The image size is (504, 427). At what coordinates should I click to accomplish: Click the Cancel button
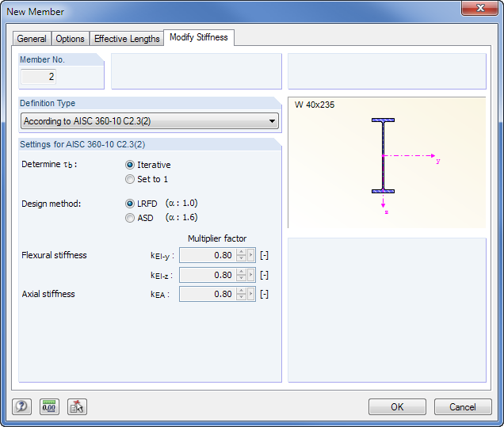click(x=463, y=406)
